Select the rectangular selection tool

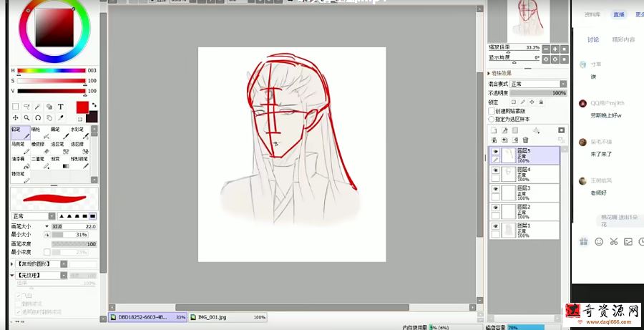click(x=16, y=107)
